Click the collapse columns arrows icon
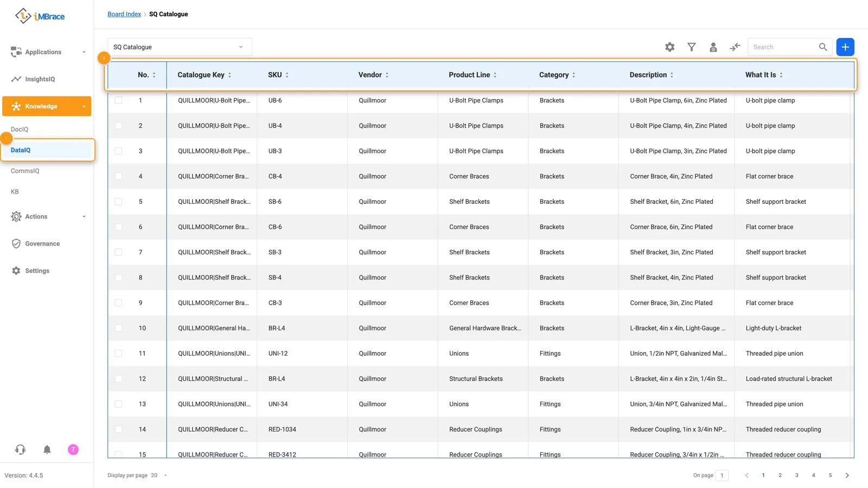The height and width of the screenshot is (488, 868). [735, 47]
